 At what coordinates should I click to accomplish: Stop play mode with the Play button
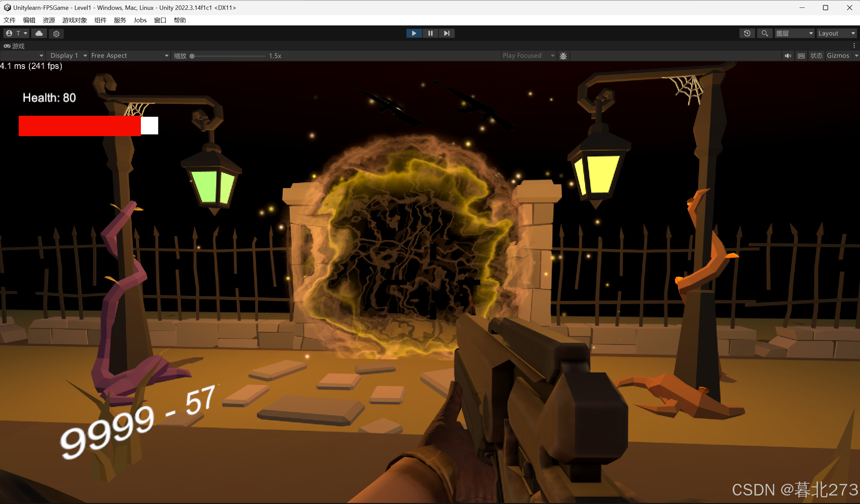point(414,33)
